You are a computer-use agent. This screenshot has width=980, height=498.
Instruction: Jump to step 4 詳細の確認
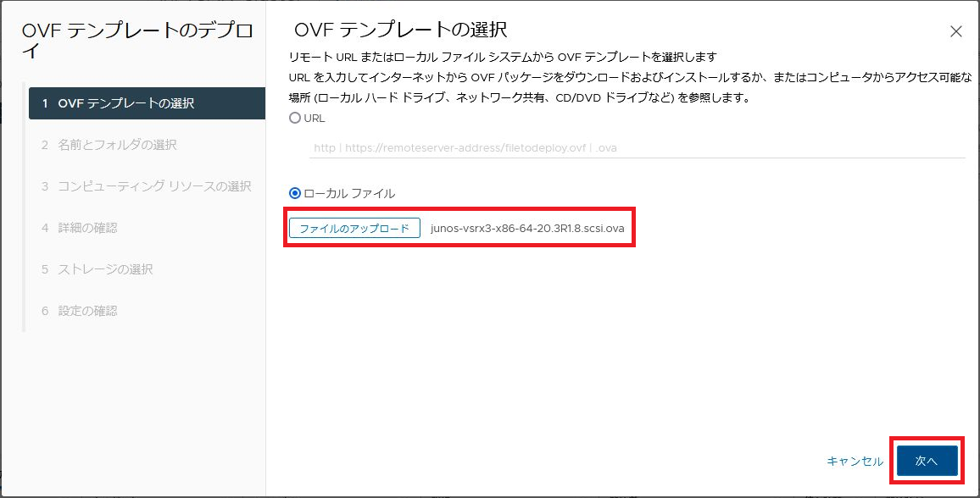(x=87, y=228)
